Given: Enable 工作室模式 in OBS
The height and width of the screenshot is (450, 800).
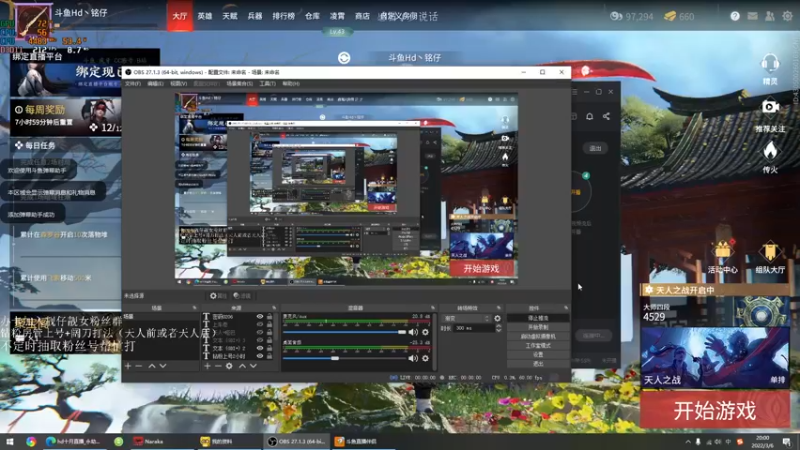Looking at the screenshot, I should coord(538,345).
